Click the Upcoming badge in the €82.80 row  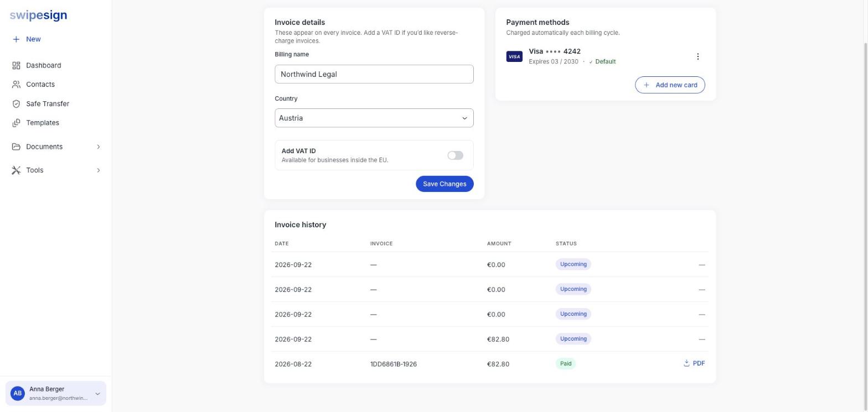573,339
